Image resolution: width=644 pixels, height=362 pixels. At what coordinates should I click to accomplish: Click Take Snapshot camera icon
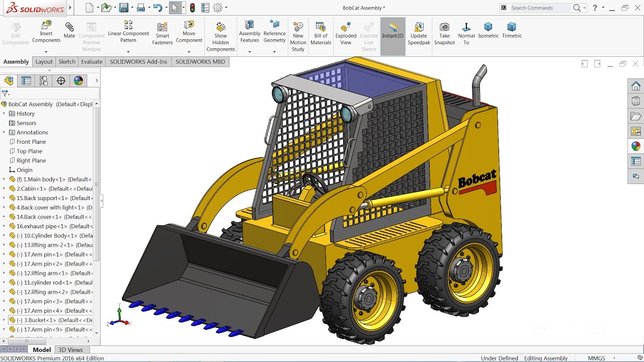click(444, 33)
